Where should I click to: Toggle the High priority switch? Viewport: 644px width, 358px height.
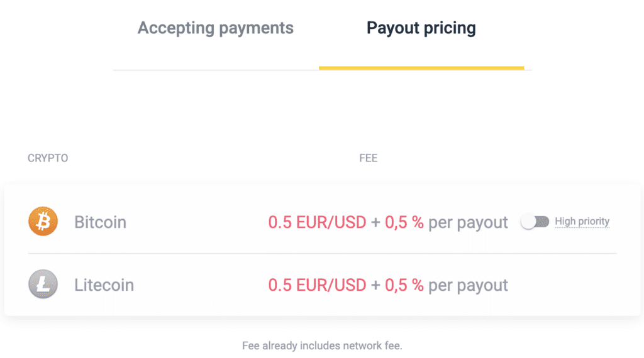click(x=535, y=222)
